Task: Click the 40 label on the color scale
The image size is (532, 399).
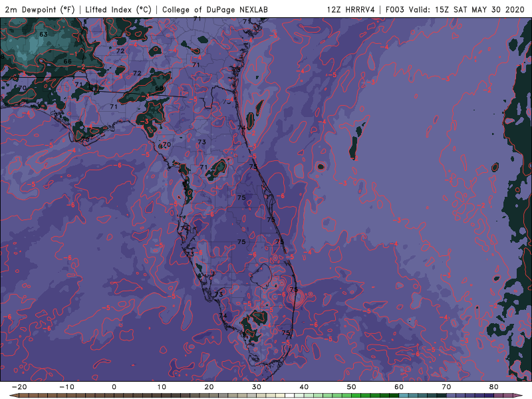Action: click(304, 387)
